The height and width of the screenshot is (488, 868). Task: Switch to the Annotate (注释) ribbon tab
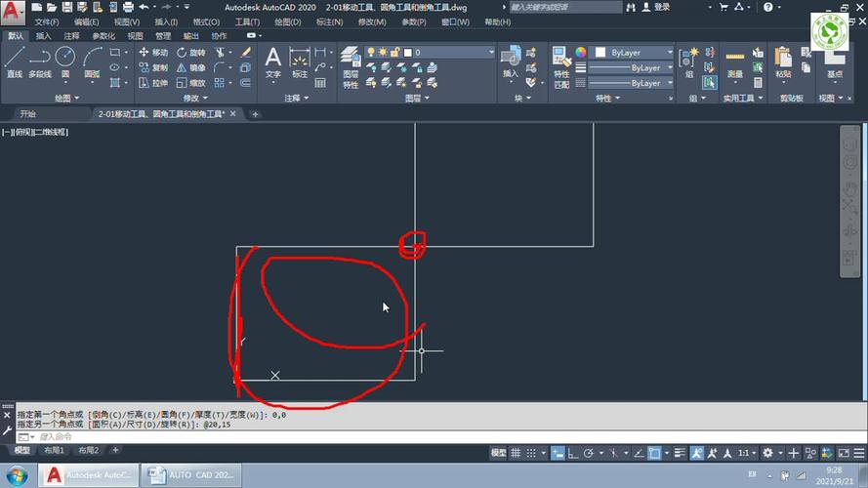tap(71, 36)
